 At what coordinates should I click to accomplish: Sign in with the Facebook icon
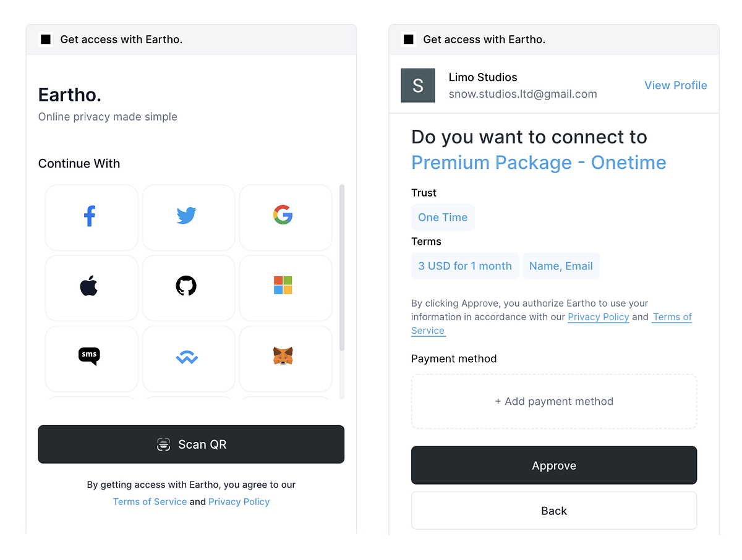click(91, 217)
